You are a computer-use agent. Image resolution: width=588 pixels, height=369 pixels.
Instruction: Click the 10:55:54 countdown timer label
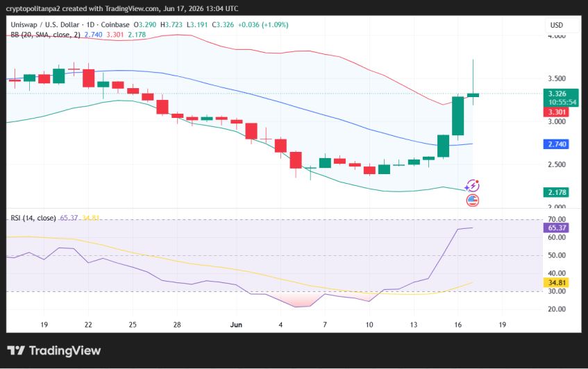coord(562,102)
